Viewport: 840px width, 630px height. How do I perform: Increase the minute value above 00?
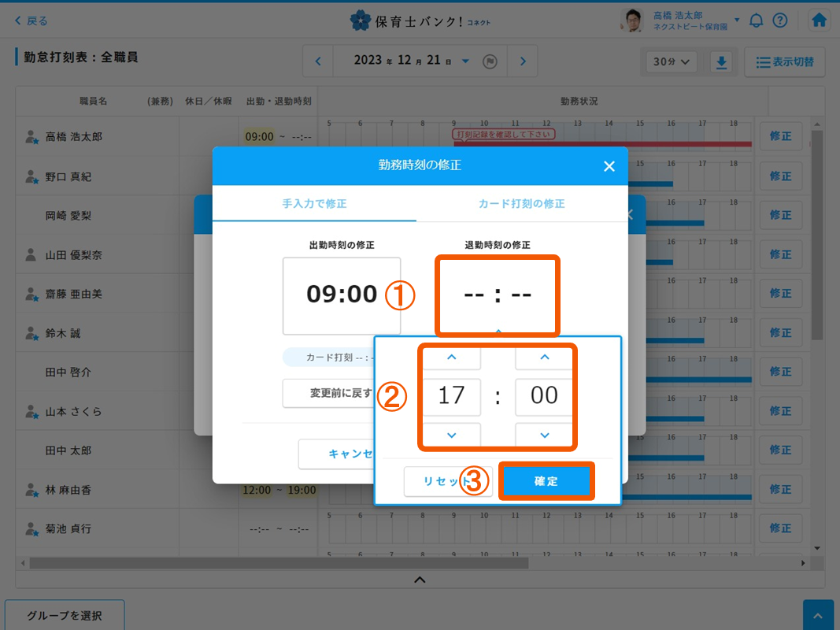click(x=544, y=358)
